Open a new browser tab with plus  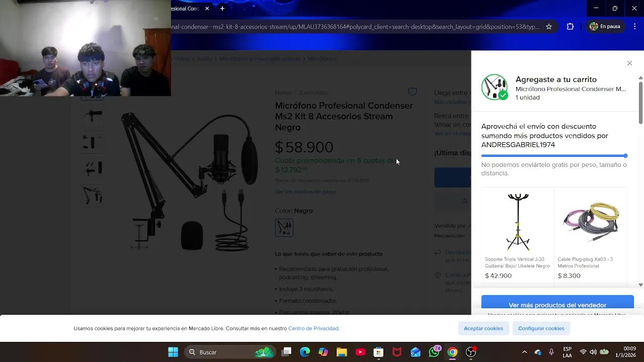[222, 8]
